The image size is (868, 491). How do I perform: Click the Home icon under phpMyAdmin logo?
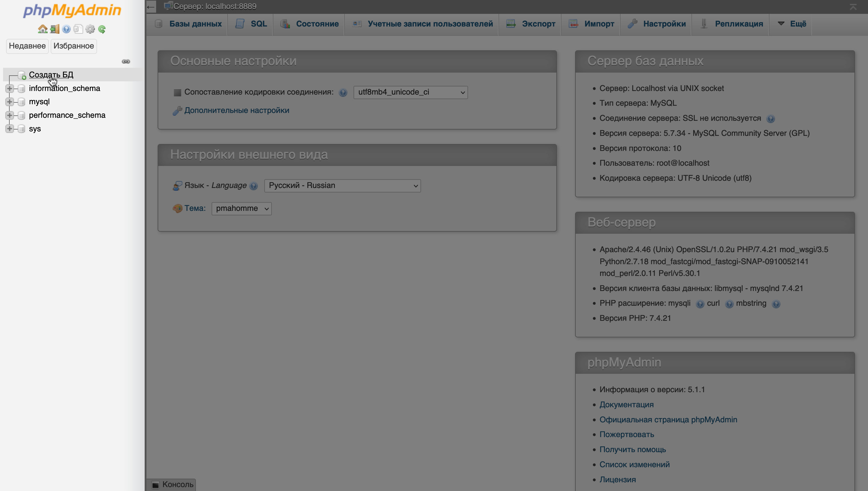pyautogui.click(x=42, y=29)
